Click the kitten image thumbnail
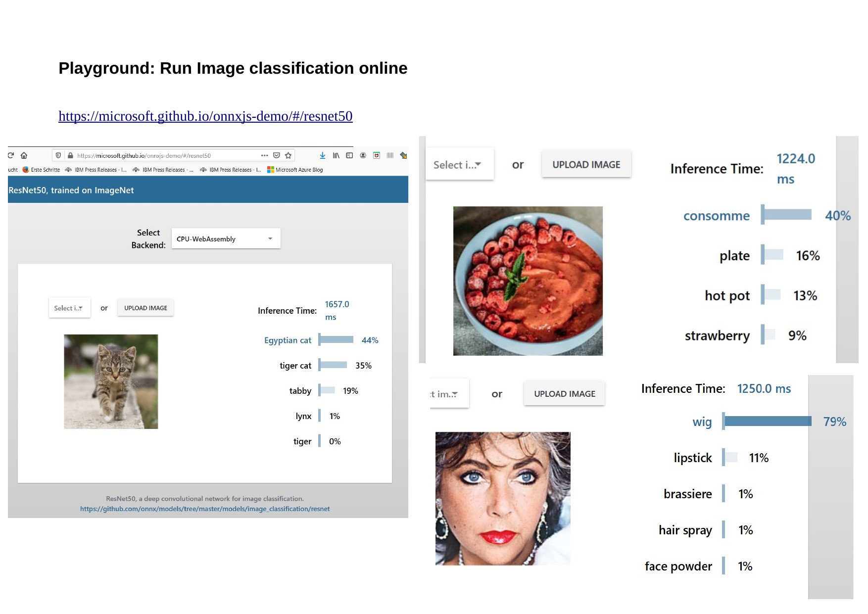The width and height of the screenshot is (868, 614). (x=111, y=381)
